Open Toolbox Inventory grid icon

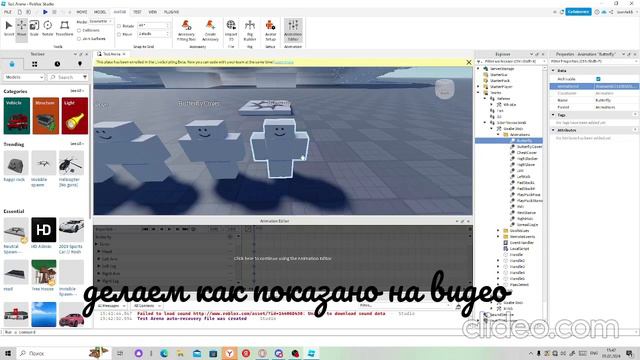[34, 64]
